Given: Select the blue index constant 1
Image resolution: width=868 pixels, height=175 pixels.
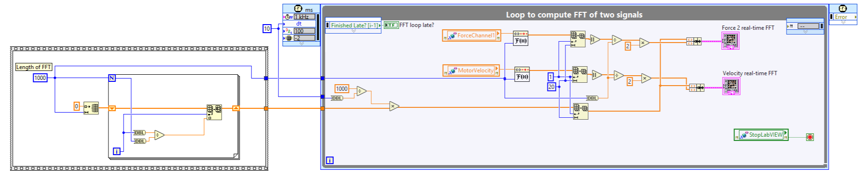Looking at the screenshot, I should pyautogui.click(x=551, y=77).
